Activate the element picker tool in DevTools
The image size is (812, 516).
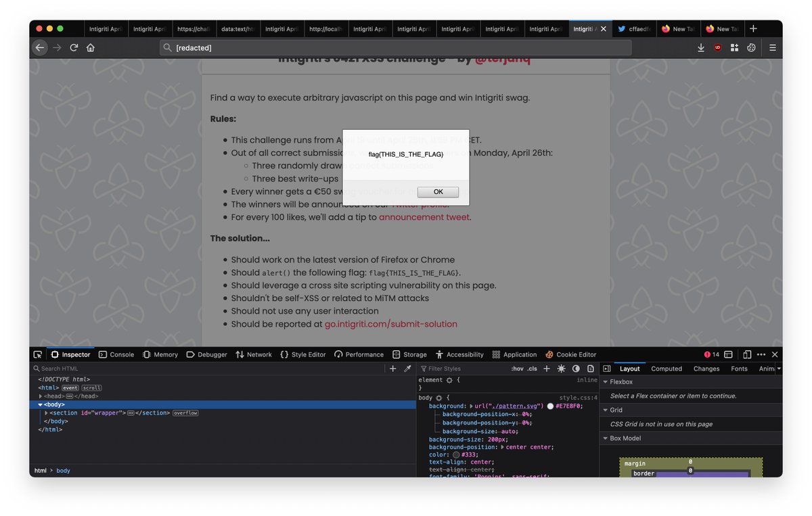(38, 354)
